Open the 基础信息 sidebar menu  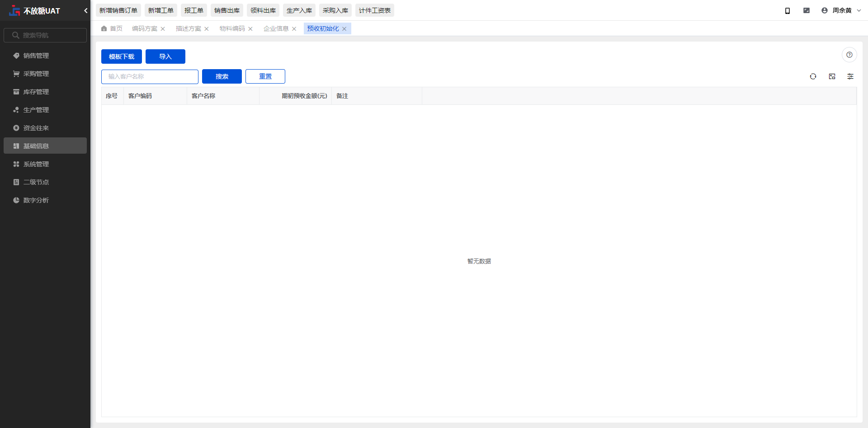(x=45, y=146)
